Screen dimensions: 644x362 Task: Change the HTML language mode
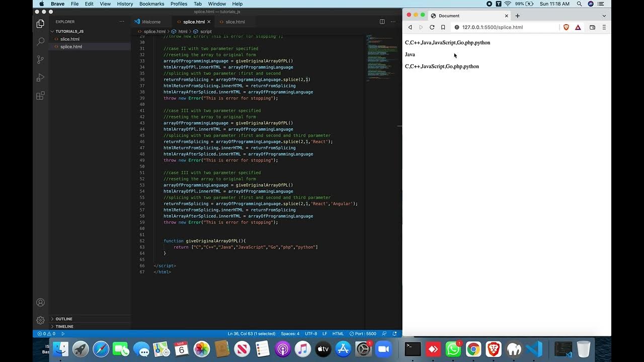click(x=338, y=333)
